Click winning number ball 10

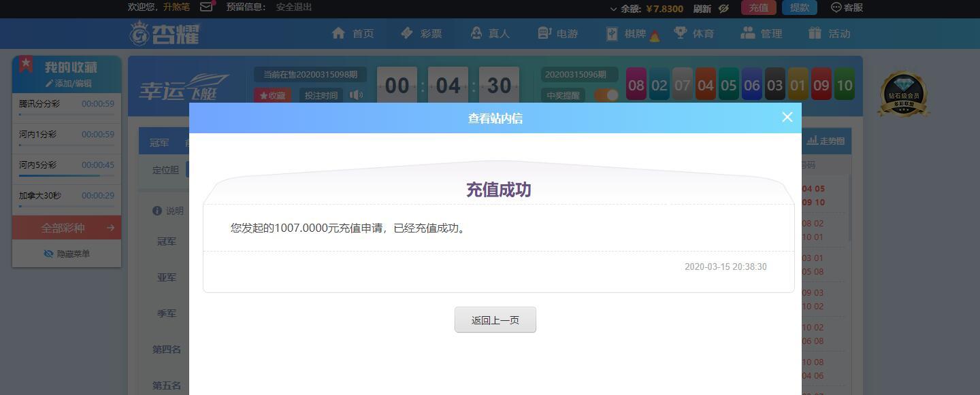tap(845, 85)
